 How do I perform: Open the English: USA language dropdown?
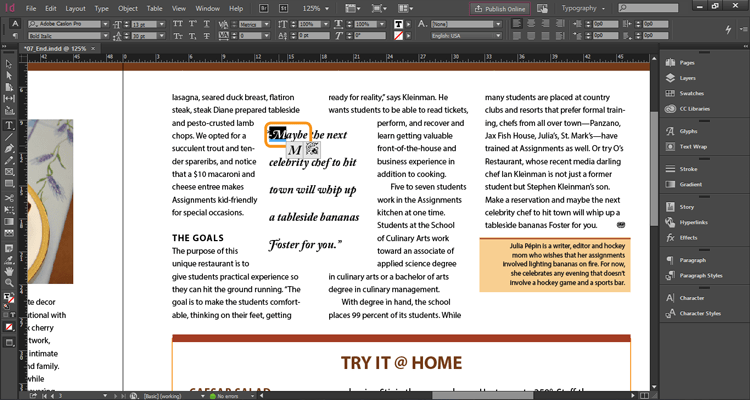point(498,36)
